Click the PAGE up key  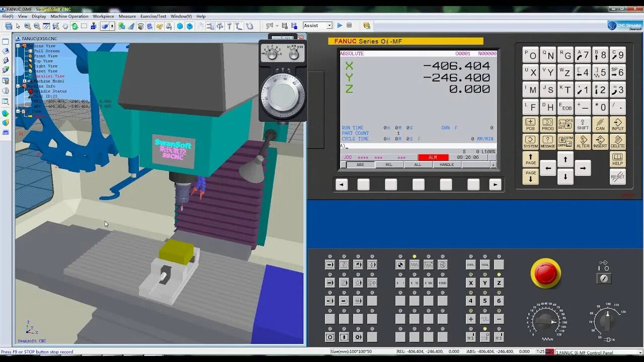tap(530, 160)
